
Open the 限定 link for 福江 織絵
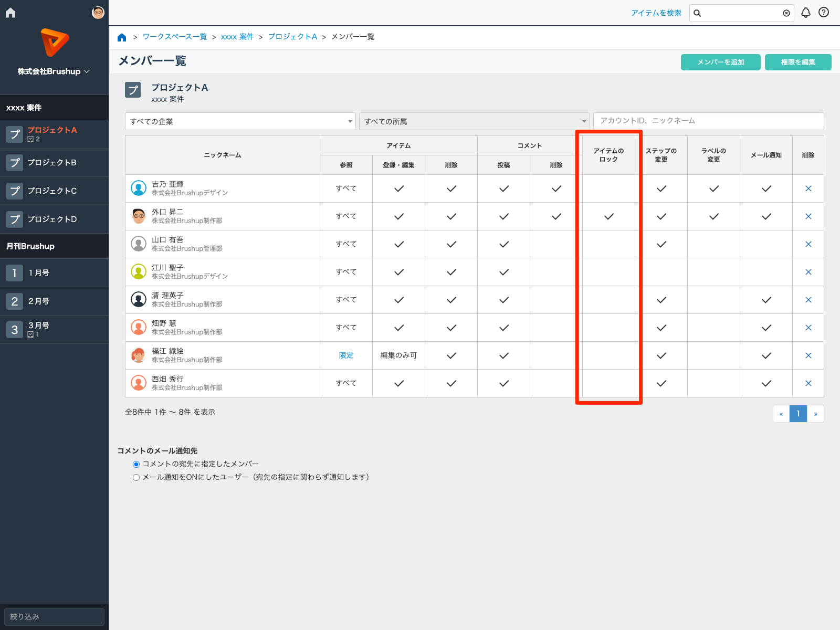(346, 355)
